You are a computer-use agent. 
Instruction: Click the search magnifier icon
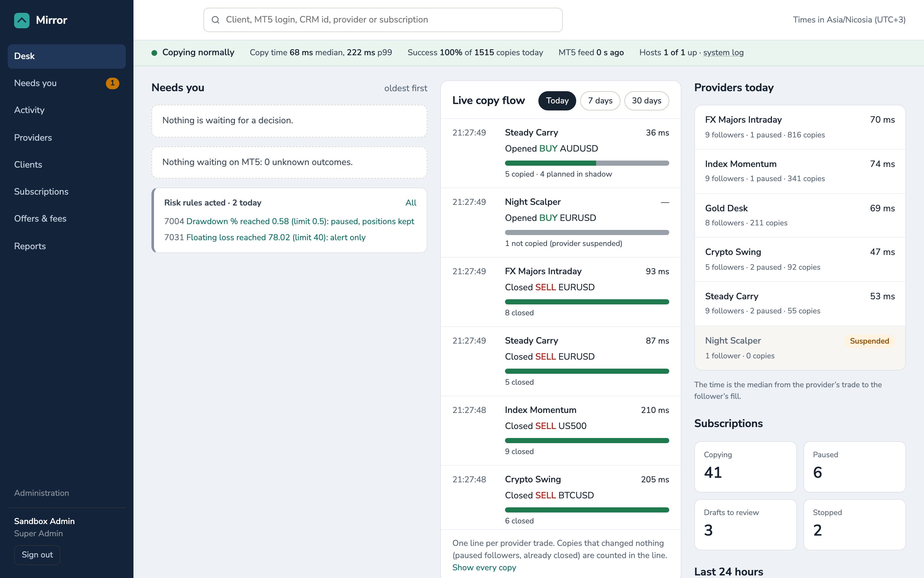click(215, 20)
